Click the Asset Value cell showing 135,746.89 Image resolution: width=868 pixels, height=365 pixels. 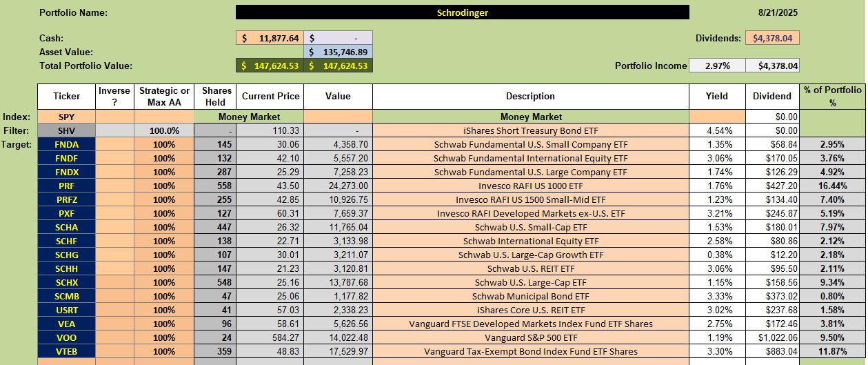click(x=338, y=52)
